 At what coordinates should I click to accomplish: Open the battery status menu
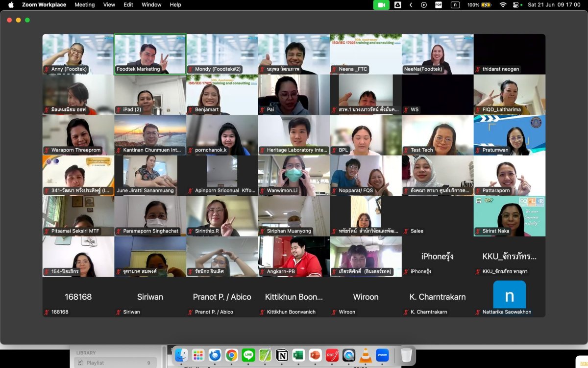(487, 5)
